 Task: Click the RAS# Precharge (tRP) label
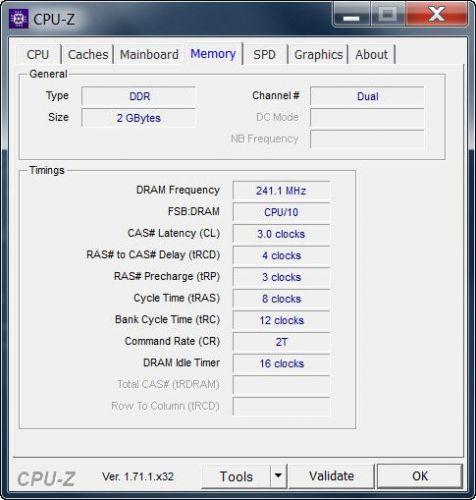coord(167,276)
